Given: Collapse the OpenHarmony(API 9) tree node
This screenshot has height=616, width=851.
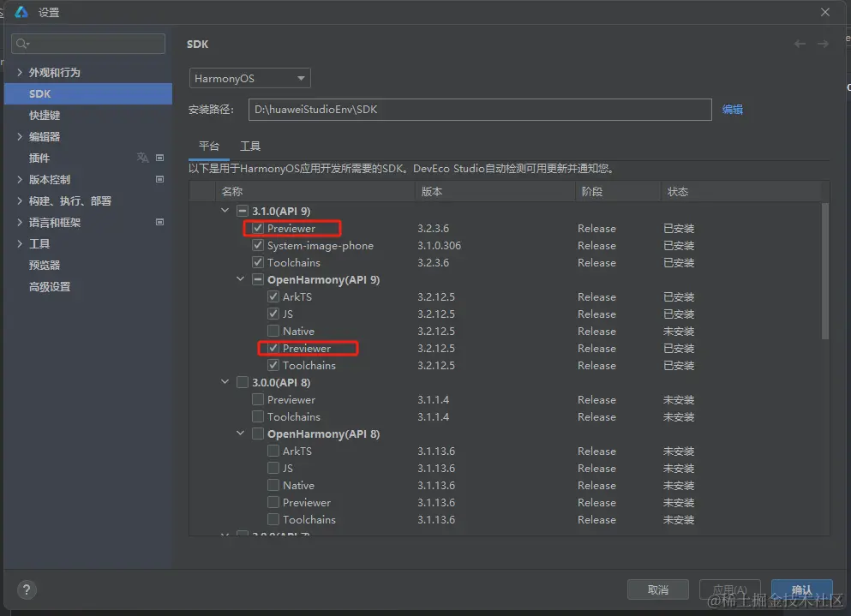Looking at the screenshot, I should (241, 279).
